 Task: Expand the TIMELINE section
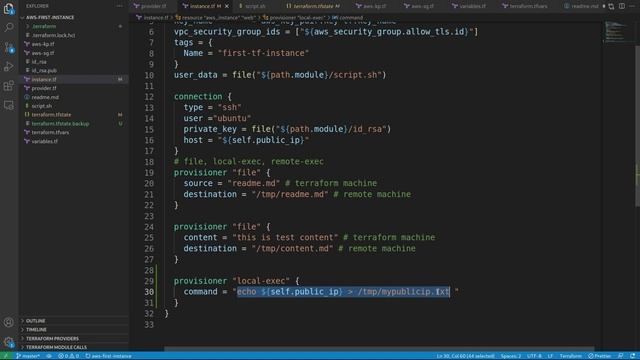74,330
